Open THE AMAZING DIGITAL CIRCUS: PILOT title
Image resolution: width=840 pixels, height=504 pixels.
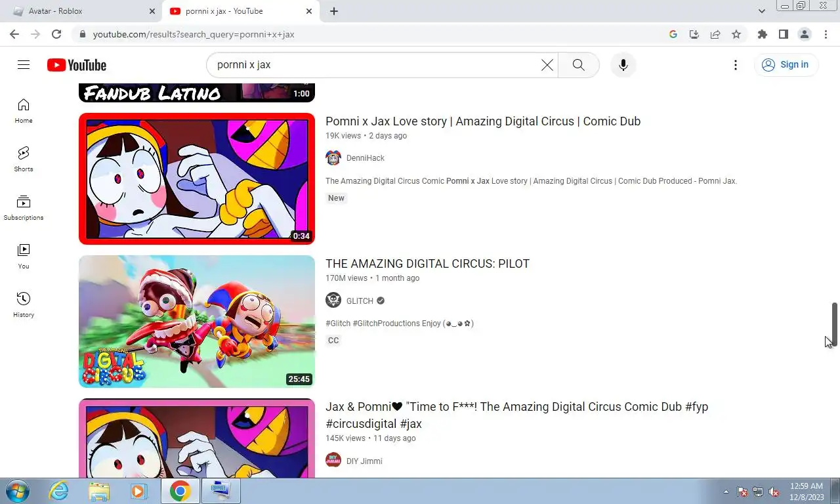pyautogui.click(x=427, y=264)
